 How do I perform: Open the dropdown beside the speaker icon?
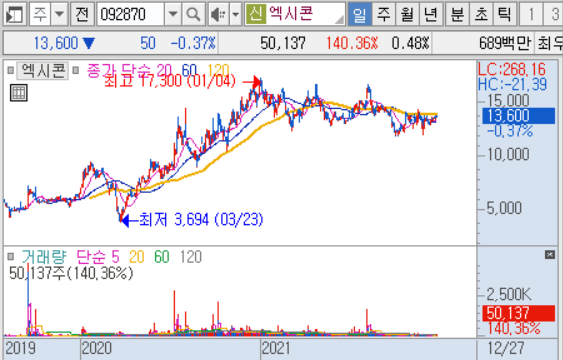click(236, 14)
